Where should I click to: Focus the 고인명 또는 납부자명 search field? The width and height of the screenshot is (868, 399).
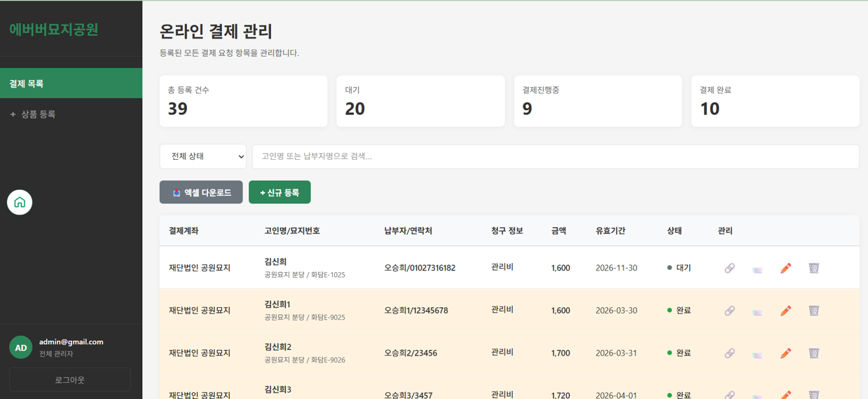(556, 156)
